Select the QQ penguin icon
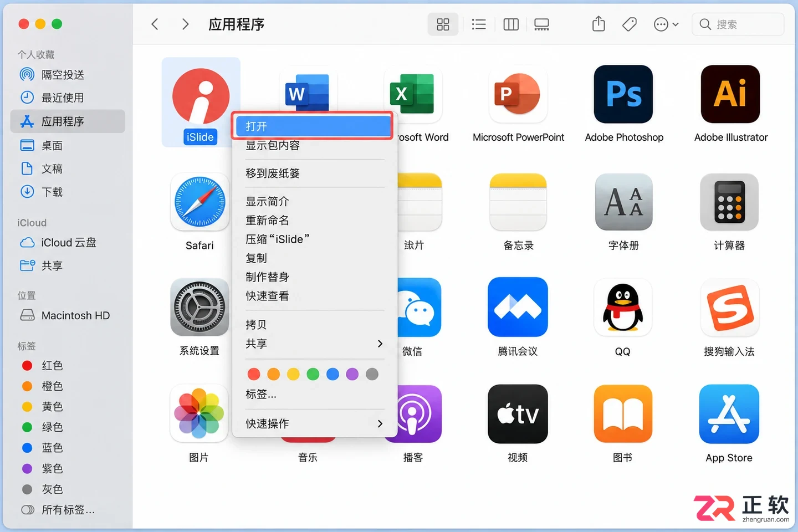This screenshot has height=532, width=798. pyautogui.click(x=623, y=307)
